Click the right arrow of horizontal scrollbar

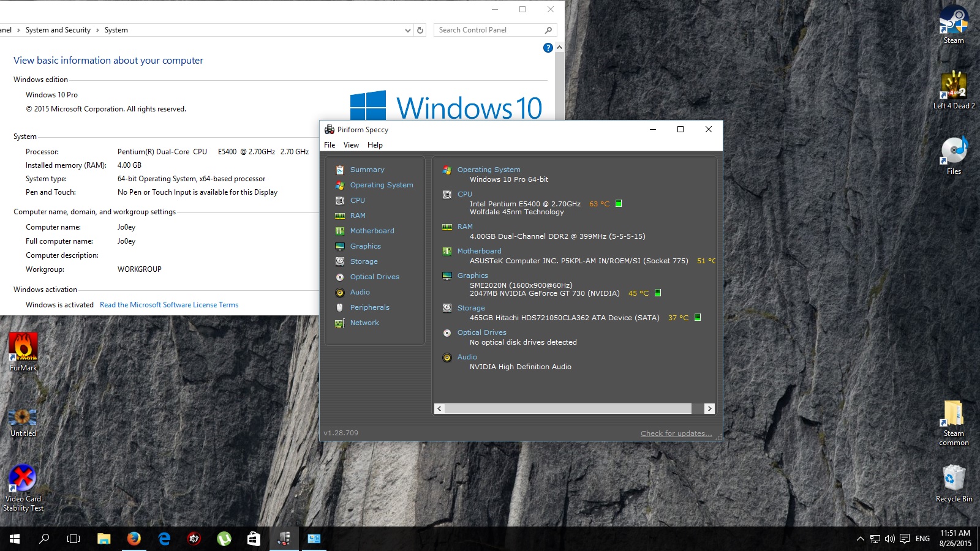point(709,408)
